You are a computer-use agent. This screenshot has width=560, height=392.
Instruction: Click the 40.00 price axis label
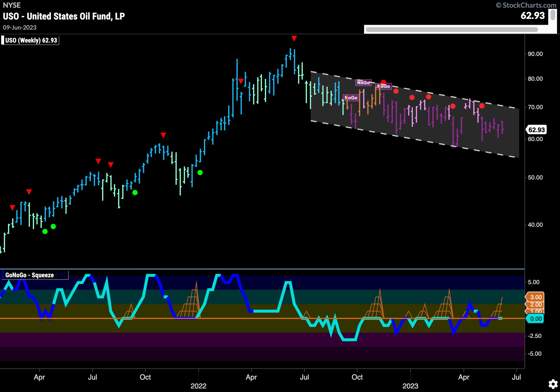(x=535, y=225)
